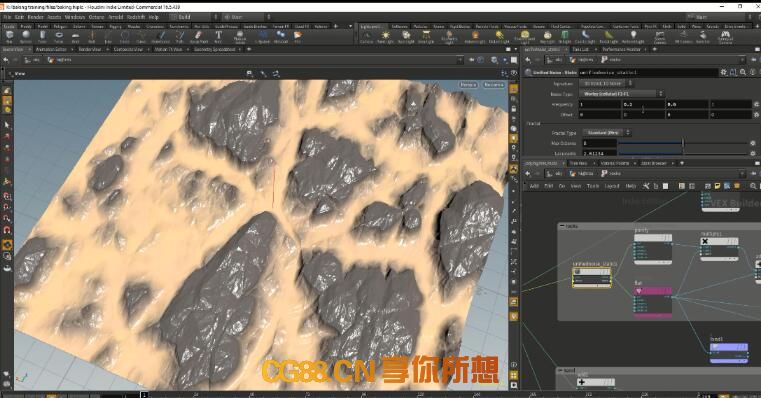
Task: Add an Area Light from shelf
Action: tap(426, 36)
